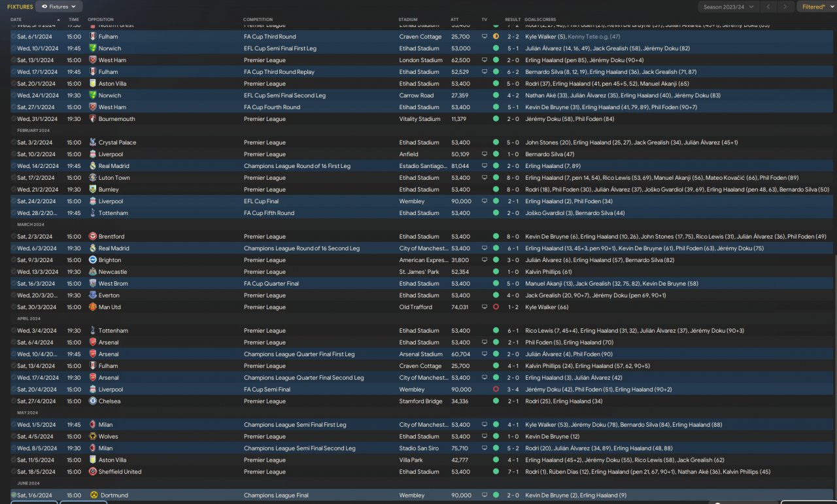
Task: Sort by the Competition column header
Action: tap(258, 20)
